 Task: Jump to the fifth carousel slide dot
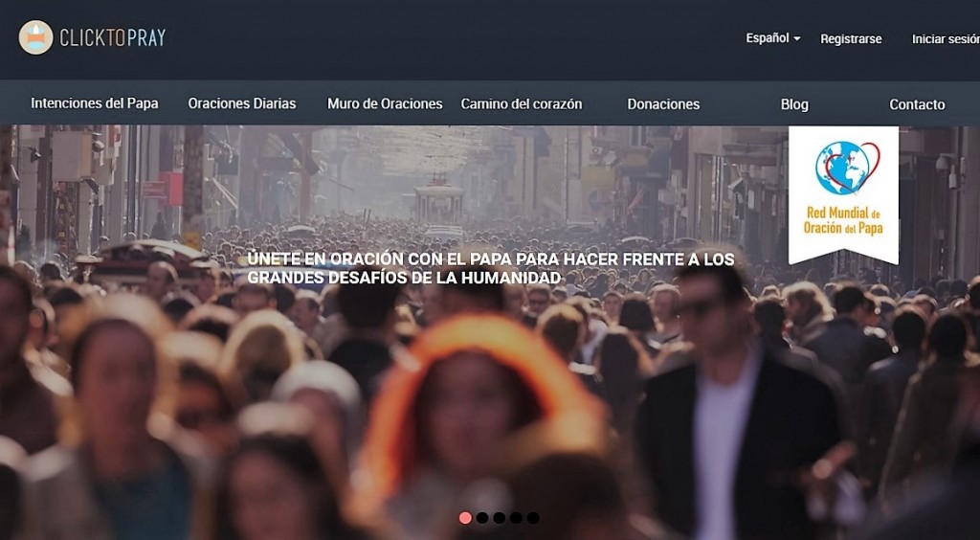tap(533, 518)
